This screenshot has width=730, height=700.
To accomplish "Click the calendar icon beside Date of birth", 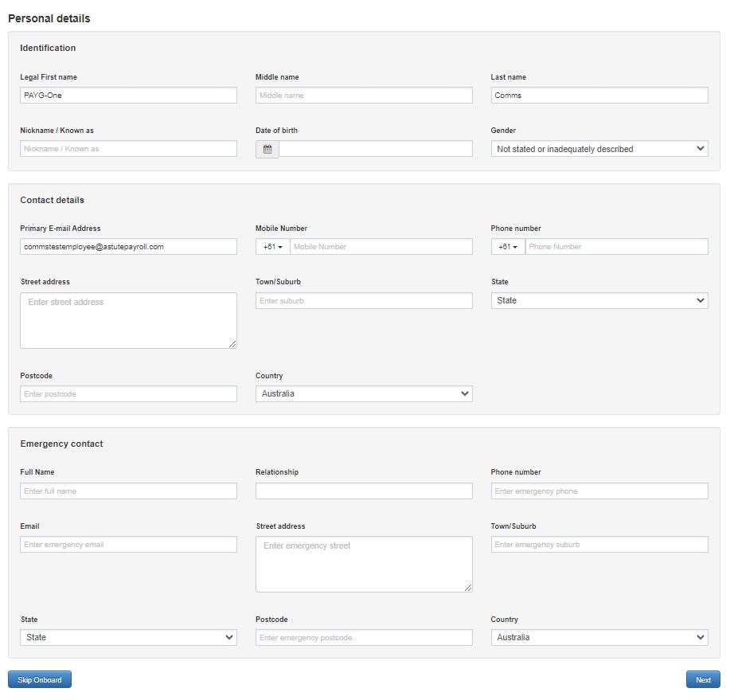I will point(267,149).
